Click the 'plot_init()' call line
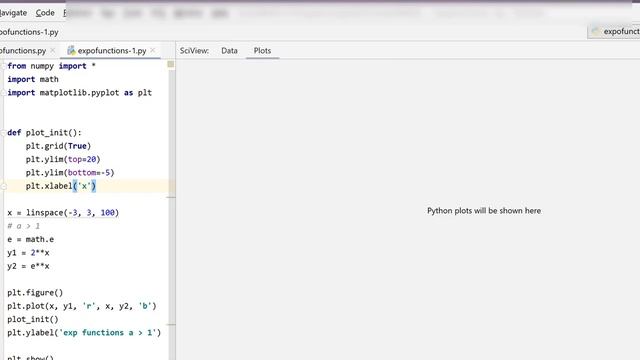The image size is (640, 360). click(33, 319)
